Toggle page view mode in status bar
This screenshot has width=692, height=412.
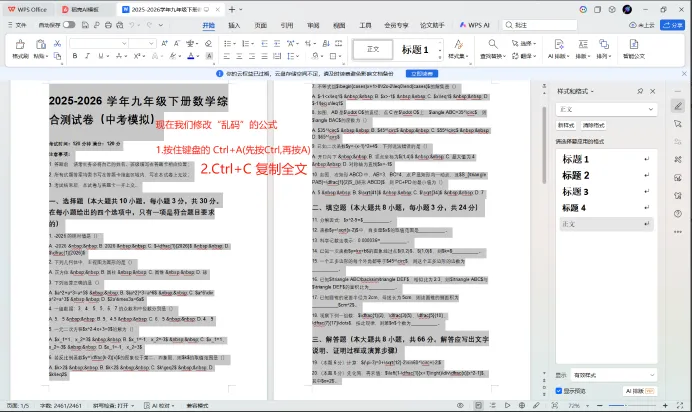478,405
